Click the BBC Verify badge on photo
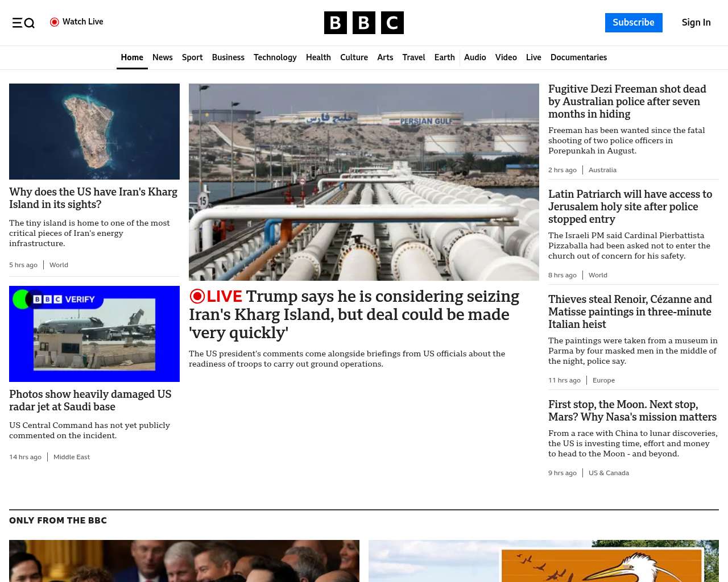Screen dimensions: 728x582 [x=64, y=300]
